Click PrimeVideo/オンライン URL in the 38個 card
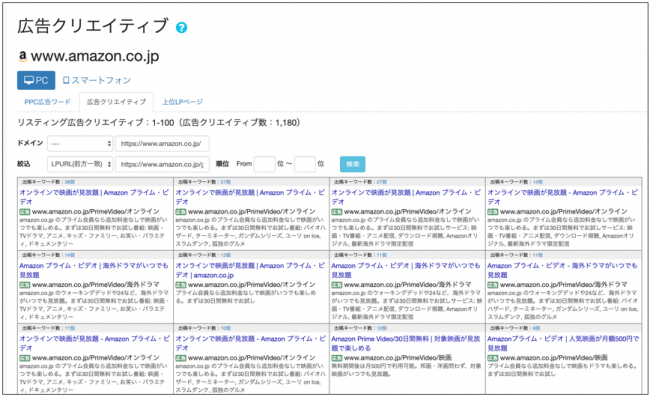 96,212
